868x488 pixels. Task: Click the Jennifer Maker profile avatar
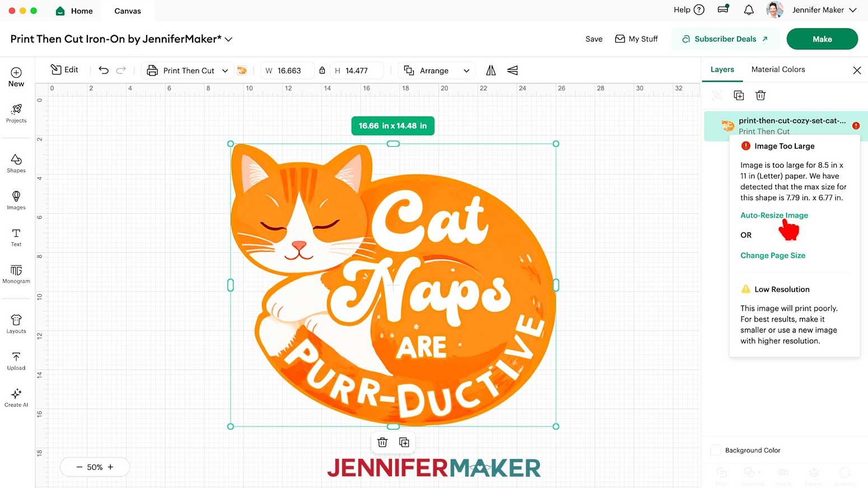coord(774,10)
